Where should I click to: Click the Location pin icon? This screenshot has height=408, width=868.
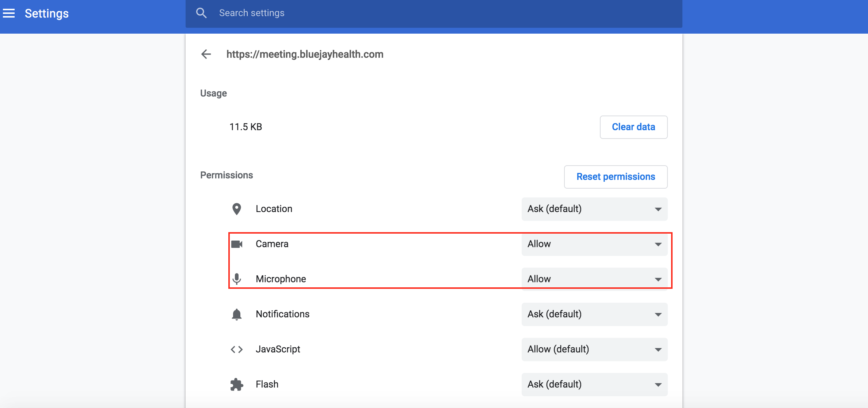pos(237,209)
